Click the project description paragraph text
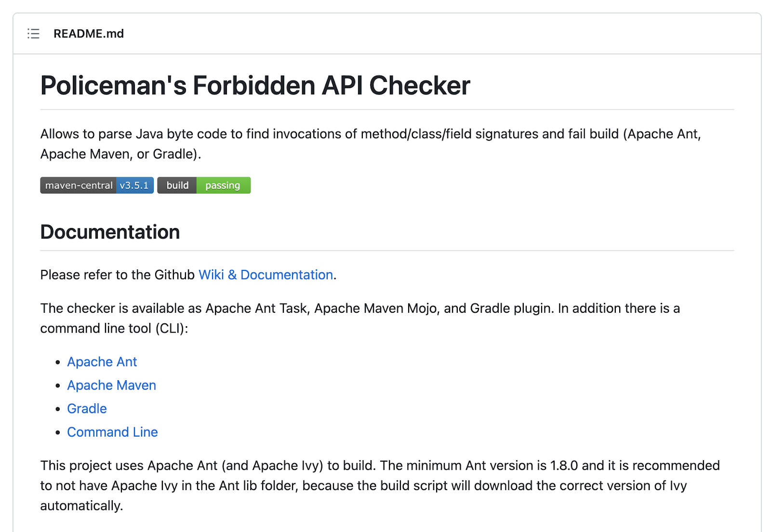 point(371,144)
